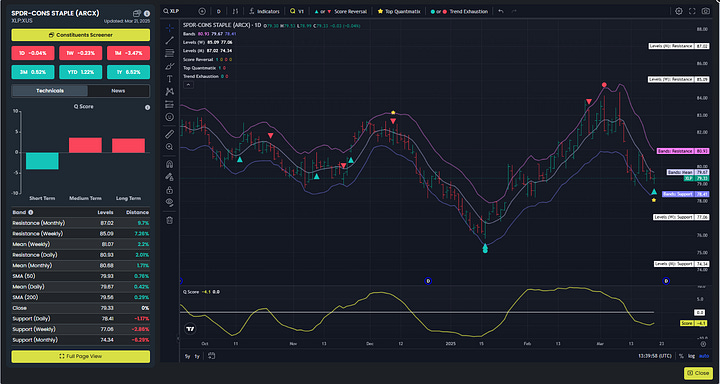Click the add-symbol compare plus icon
Screen dimensions: 720x384
point(202,11)
